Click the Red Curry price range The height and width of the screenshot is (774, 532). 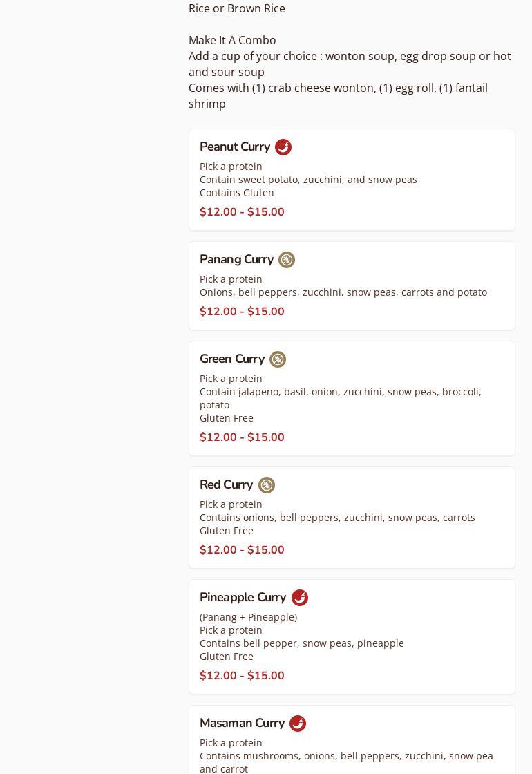pos(242,550)
